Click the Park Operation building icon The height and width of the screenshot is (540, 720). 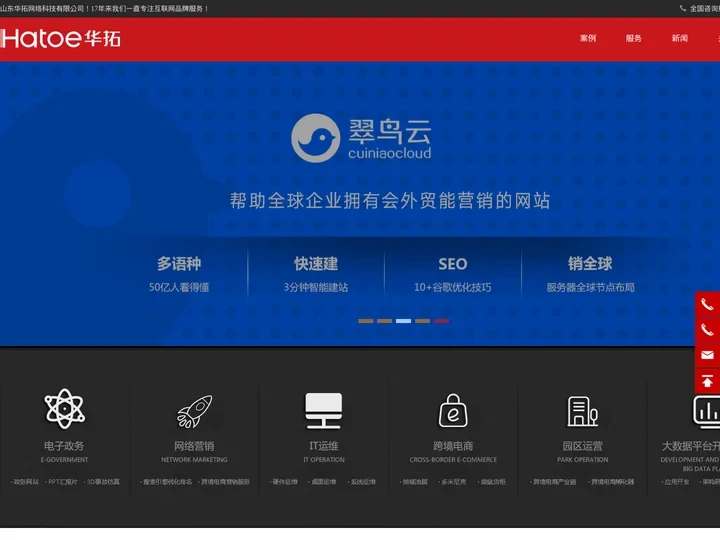[582, 411]
